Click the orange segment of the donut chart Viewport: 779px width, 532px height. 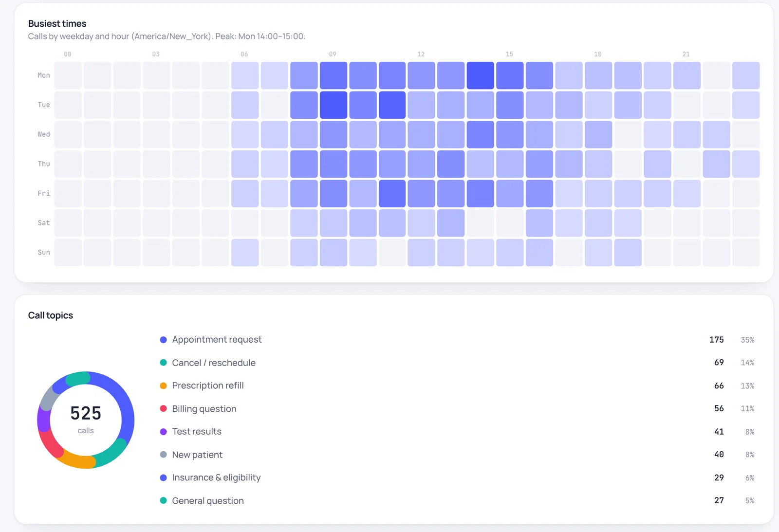click(x=78, y=461)
